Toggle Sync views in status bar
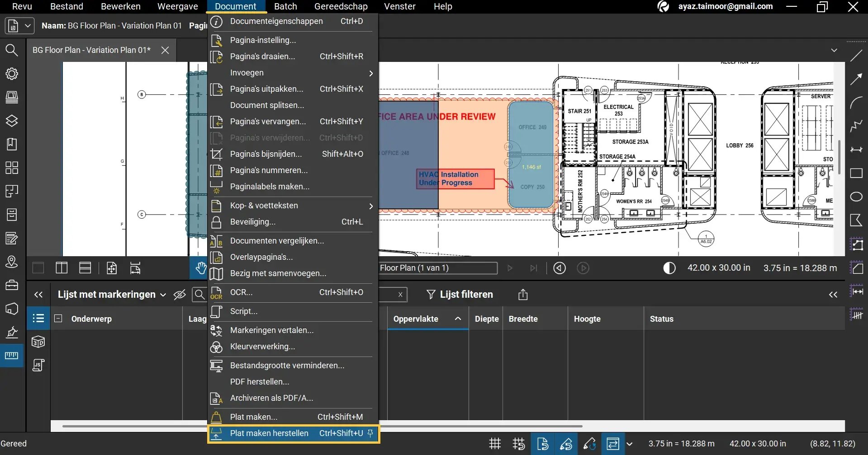Viewport: 868px width, 455px height. (613, 444)
